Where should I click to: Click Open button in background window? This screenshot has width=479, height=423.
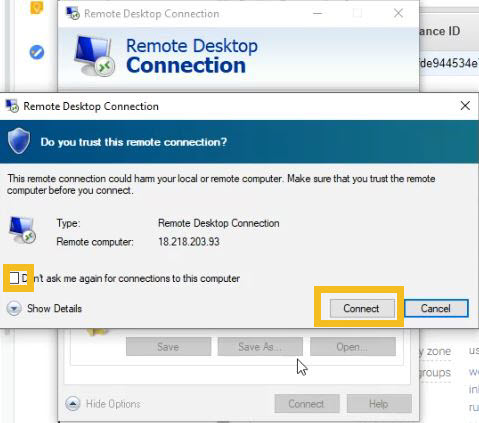coord(353,347)
